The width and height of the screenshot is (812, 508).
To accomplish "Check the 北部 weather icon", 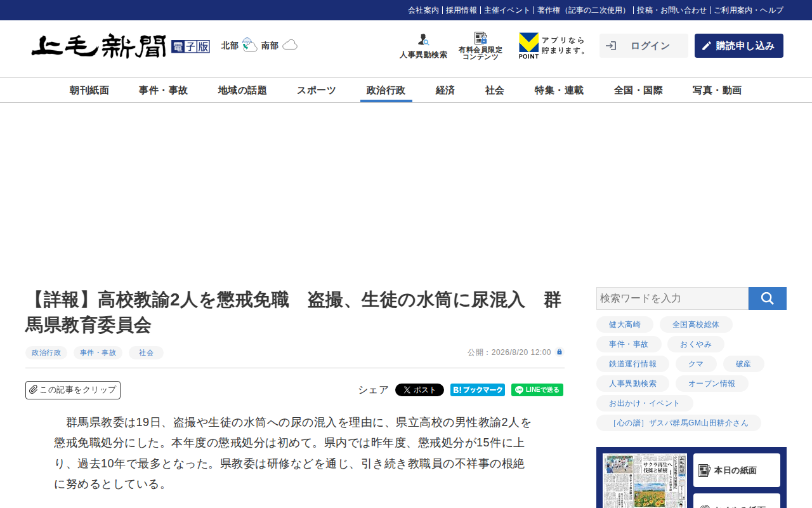I will point(250,45).
